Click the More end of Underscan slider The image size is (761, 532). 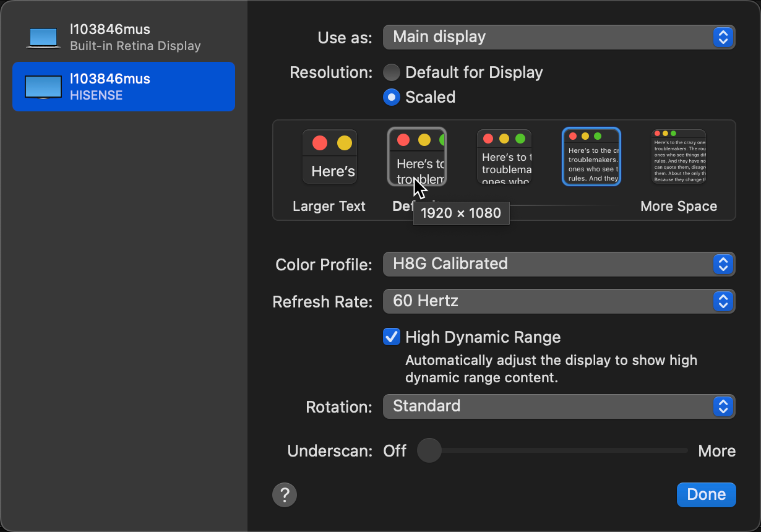(686, 451)
